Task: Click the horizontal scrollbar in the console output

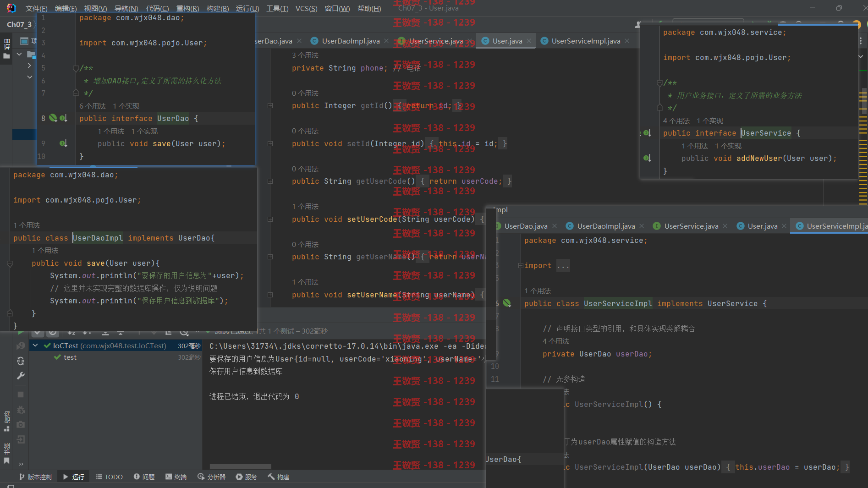Action: [x=240, y=466]
